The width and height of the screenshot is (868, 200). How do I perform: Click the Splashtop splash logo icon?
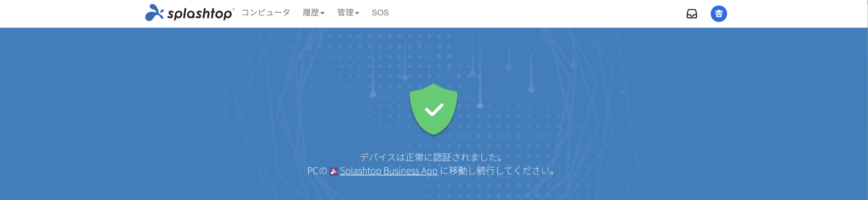[x=154, y=13]
